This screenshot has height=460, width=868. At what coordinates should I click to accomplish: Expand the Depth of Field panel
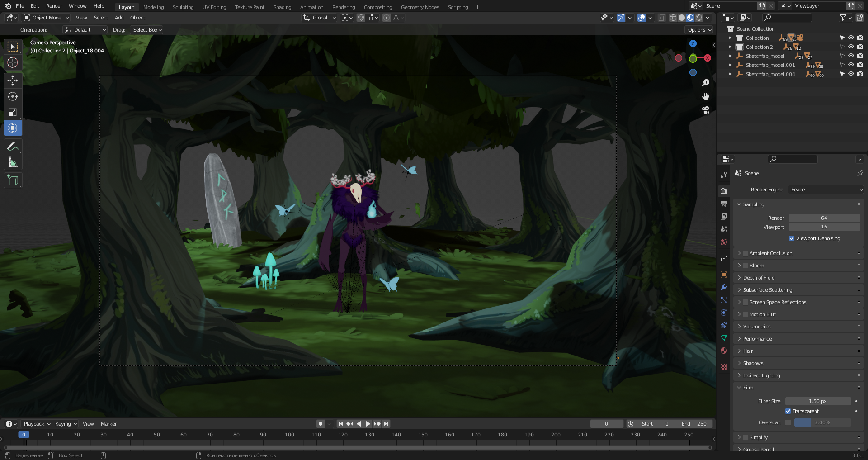pyautogui.click(x=759, y=278)
